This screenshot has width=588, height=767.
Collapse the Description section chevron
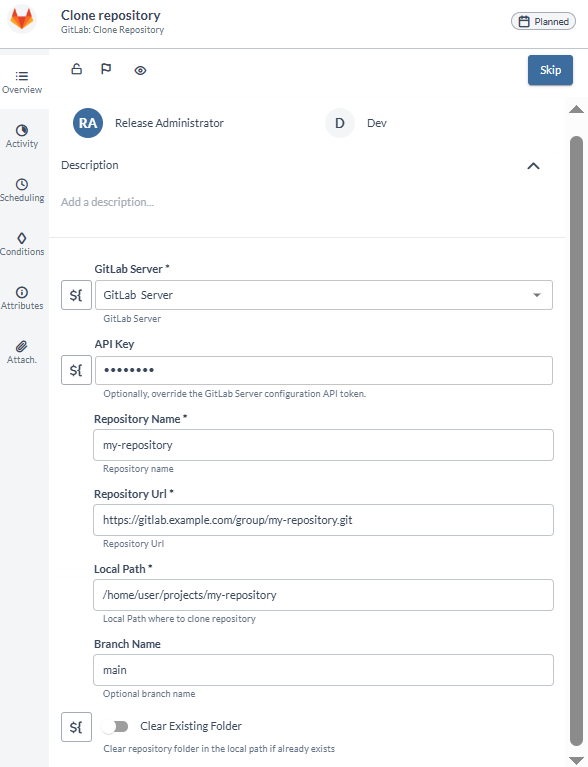(x=533, y=166)
